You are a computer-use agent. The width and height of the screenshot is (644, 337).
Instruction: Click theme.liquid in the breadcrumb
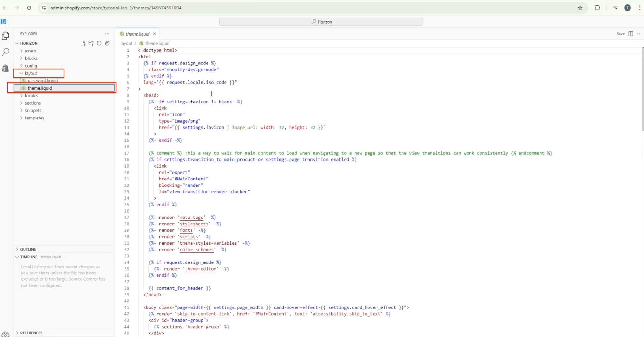tap(157, 43)
